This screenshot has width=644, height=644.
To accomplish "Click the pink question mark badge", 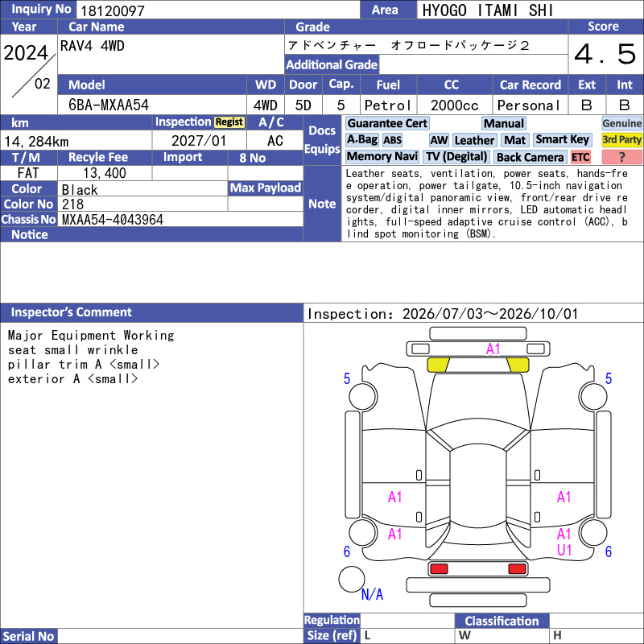I will [x=621, y=157].
